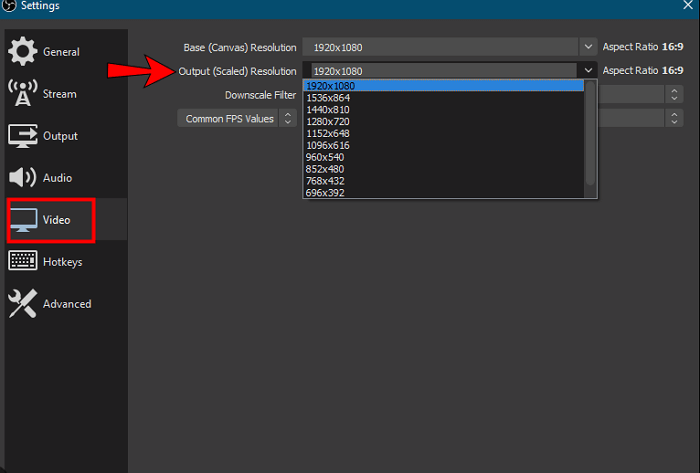Click the OBS logo in title bar
The image size is (700, 473).
tap(9, 7)
